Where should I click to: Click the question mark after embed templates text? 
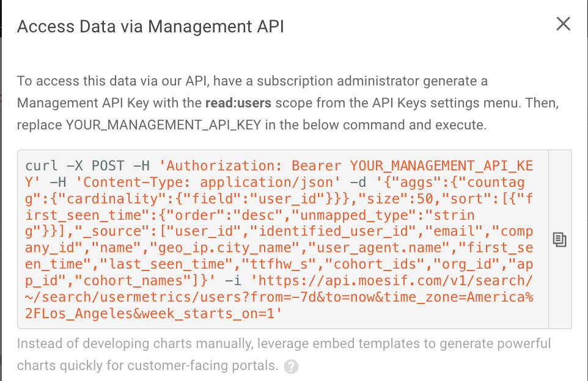tap(292, 366)
